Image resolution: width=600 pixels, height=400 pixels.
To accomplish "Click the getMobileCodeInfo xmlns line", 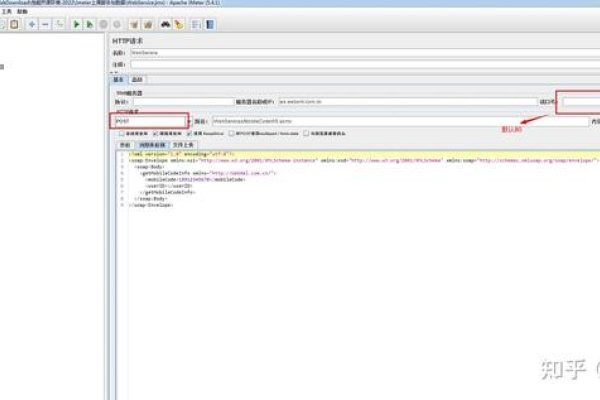I will click(208, 173).
